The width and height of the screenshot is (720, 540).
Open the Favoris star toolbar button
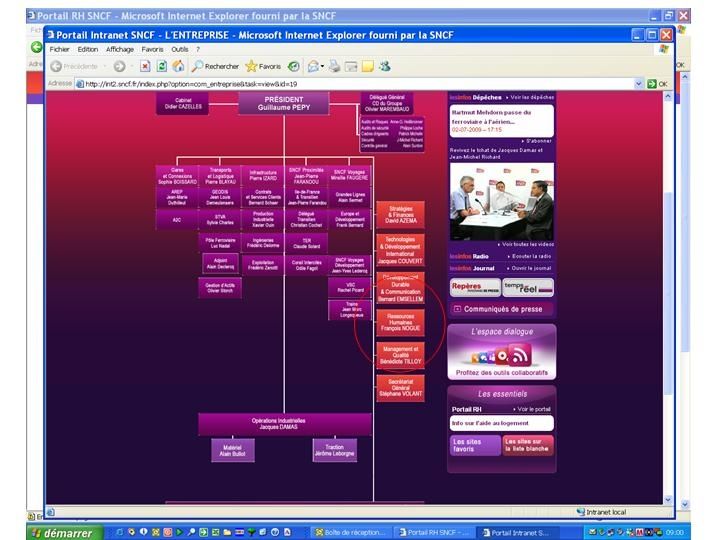(x=263, y=67)
